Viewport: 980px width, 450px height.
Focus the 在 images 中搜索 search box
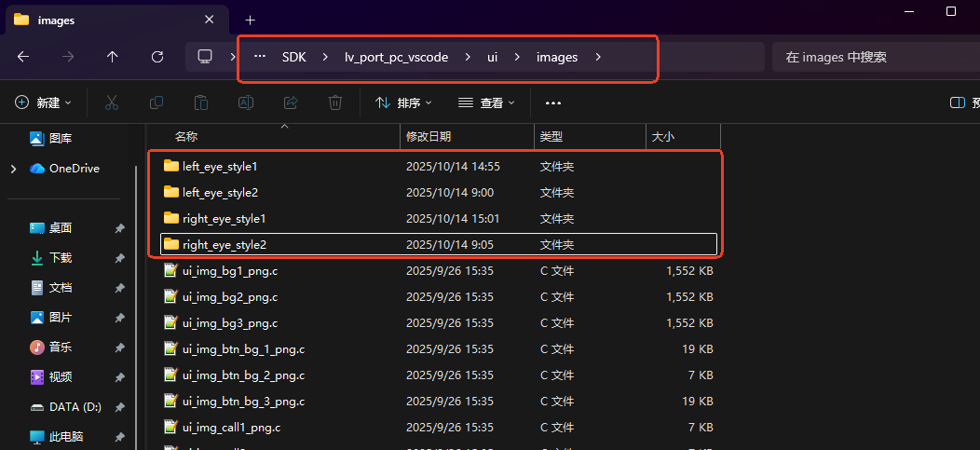875,57
